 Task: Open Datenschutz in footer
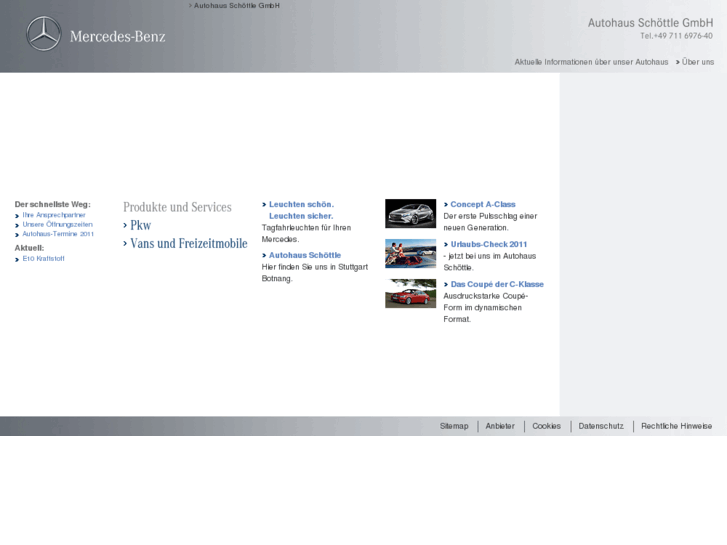(x=601, y=426)
